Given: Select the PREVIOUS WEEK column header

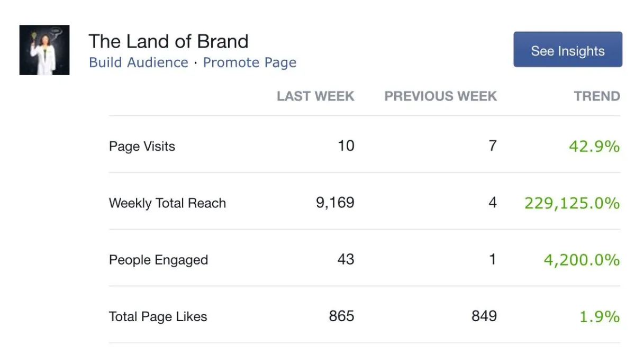Looking at the screenshot, I should point(441,96).
